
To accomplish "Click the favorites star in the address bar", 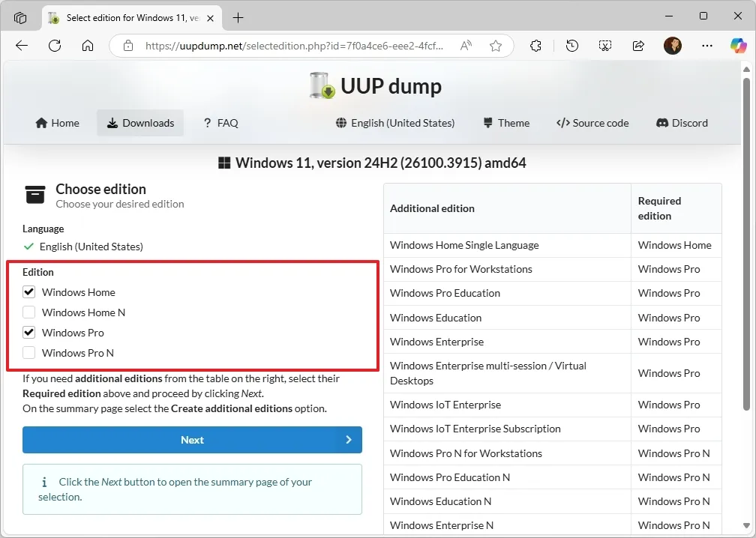I will (495, 45).
